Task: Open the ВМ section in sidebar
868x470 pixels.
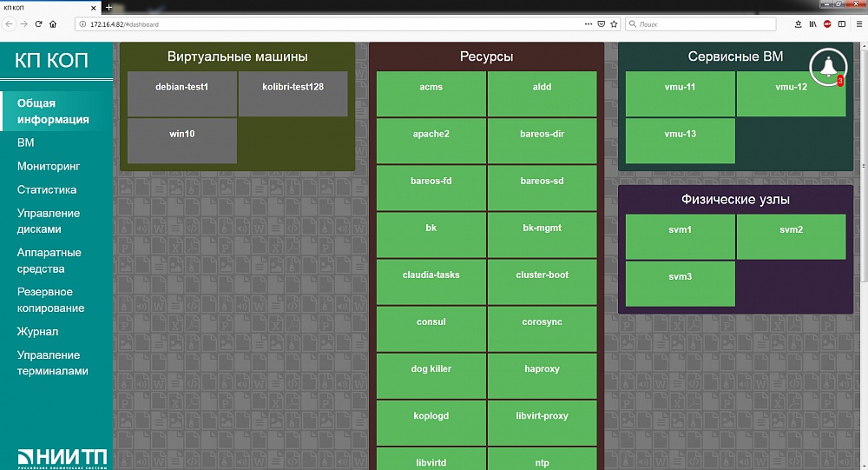Action: coord(25,142)
